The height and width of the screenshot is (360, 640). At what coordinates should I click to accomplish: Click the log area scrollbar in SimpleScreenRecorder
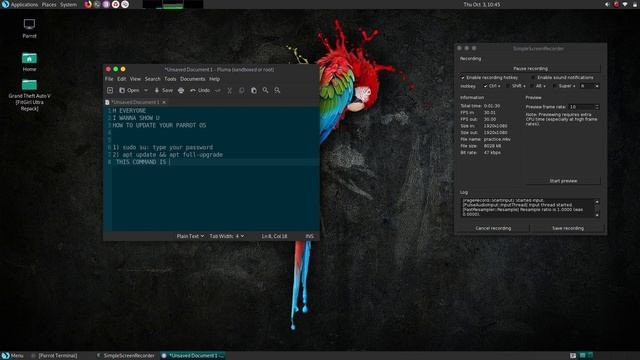click(597, 208)
